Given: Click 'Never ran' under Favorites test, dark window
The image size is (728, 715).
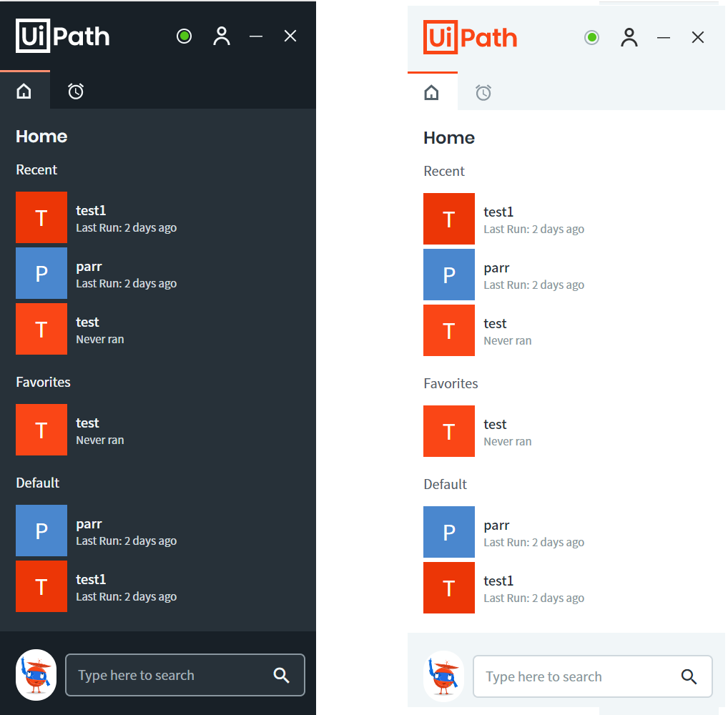Looking at the screenshot, I should click(100, 440).
